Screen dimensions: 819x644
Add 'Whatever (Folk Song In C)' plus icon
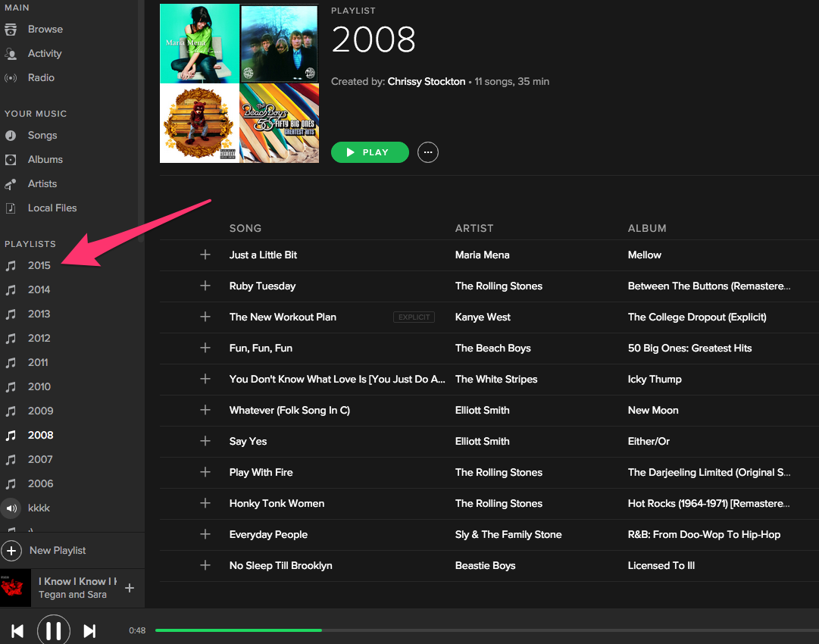point(205,410)
